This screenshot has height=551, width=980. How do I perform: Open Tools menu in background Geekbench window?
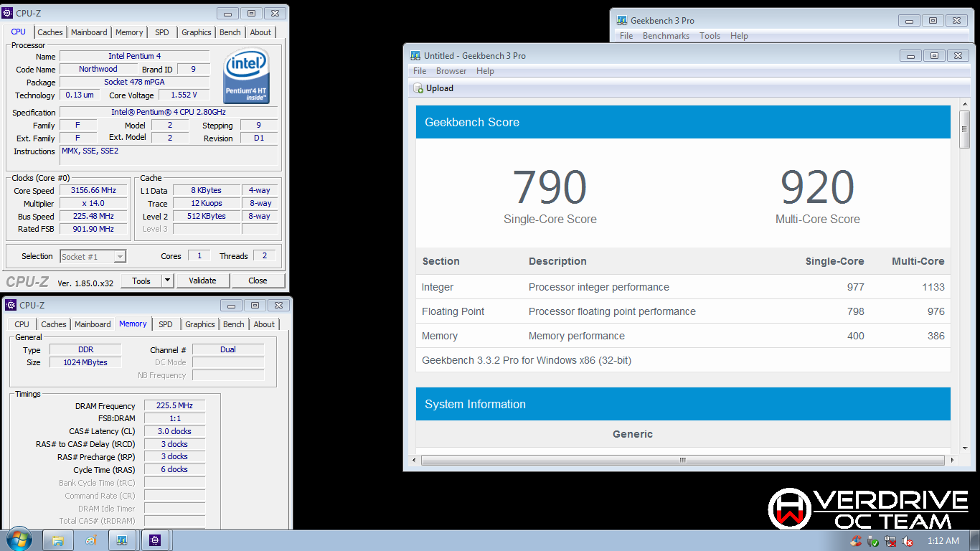[710, 36]
